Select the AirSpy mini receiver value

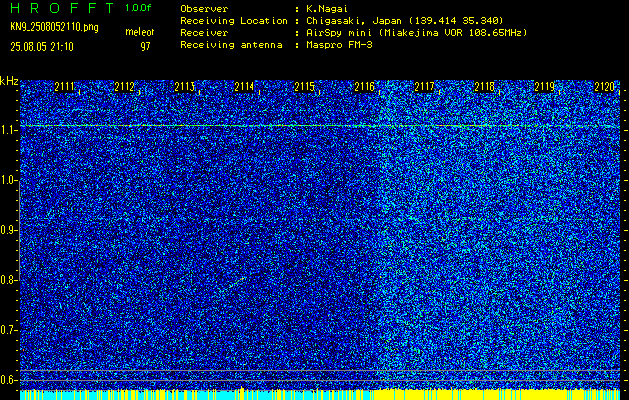(x=416, y=32)
